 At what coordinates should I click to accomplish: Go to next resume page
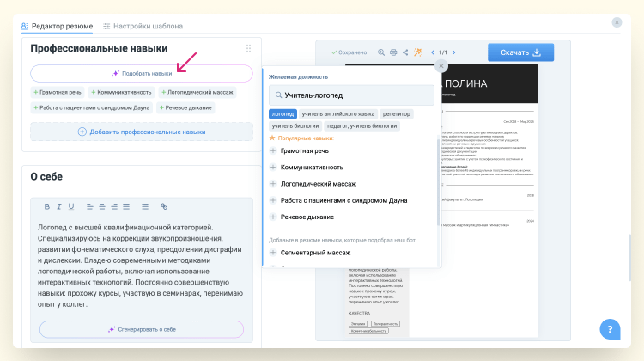[x=454, y=52]
